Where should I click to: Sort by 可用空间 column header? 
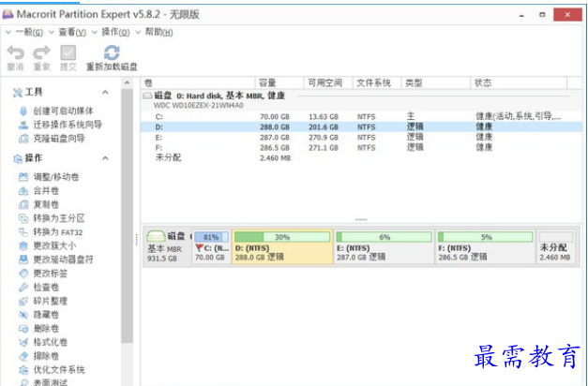coord(328,82)
